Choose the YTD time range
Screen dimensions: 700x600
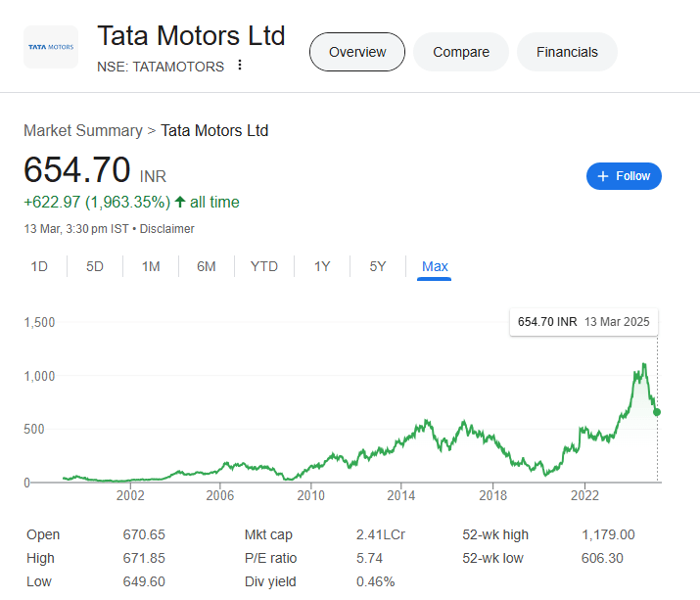point(264,266)
